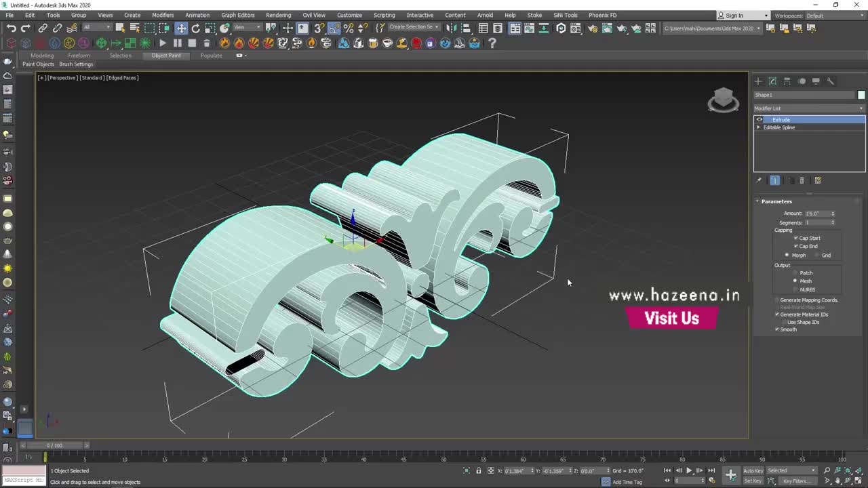Switch to the Freeform ribbon tab
The image size is (868, 488).
pos(79,56)
